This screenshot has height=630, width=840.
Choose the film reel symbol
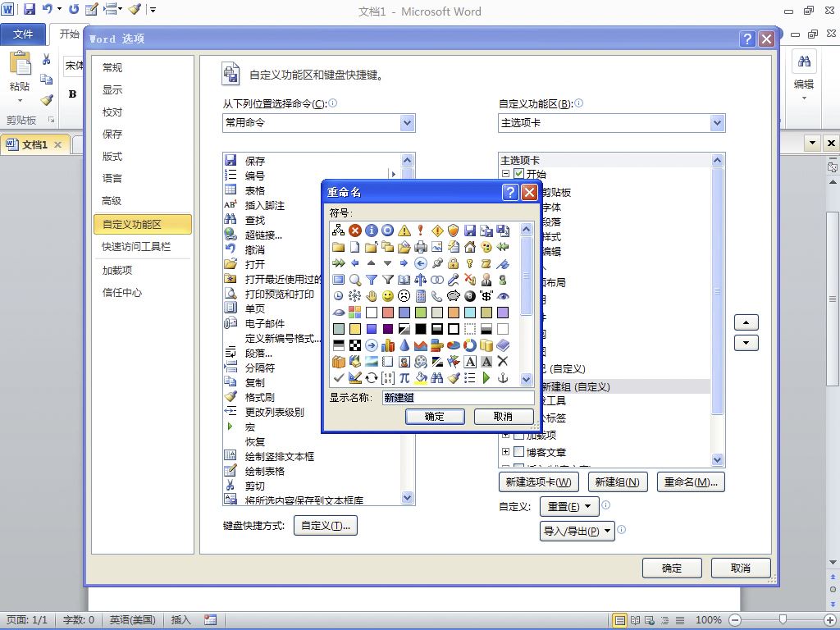click(x=421, y=362)
